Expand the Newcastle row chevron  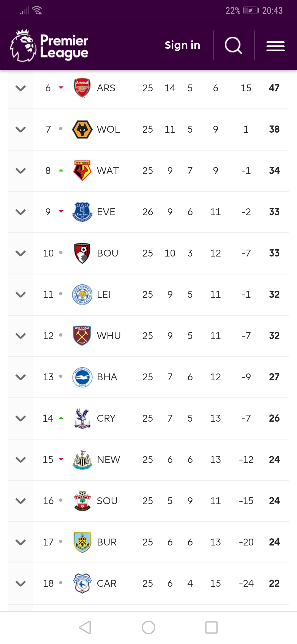[21, 460]
